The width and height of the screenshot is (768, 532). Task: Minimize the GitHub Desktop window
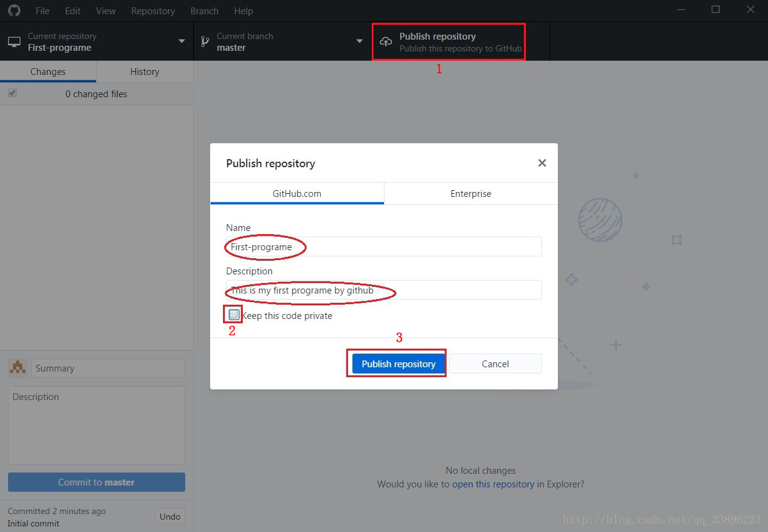tap(681, 9)
